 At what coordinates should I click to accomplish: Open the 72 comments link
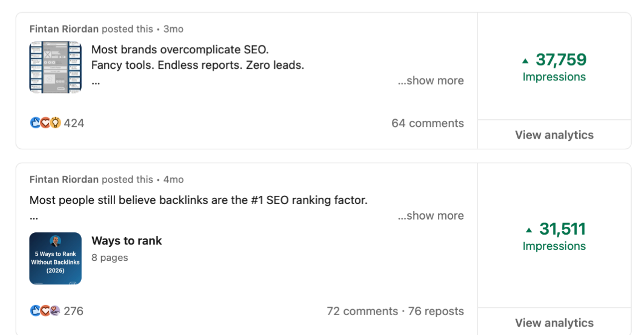[x=362, y=311]
